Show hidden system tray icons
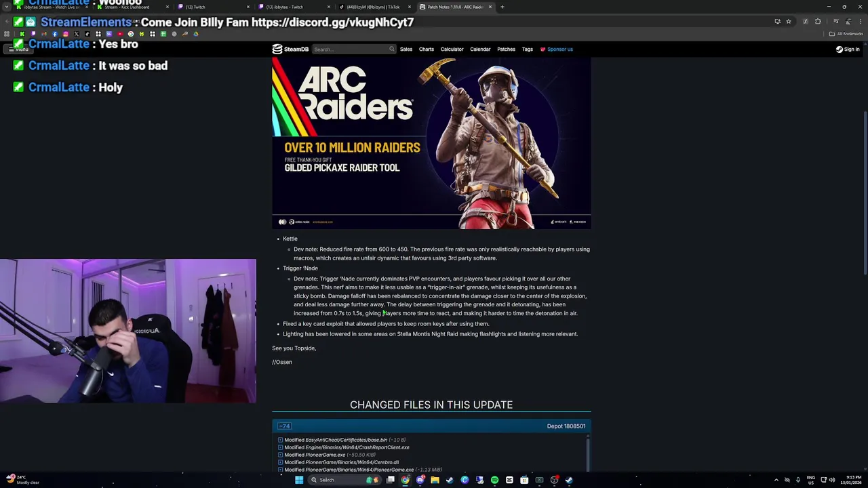 (x=776, y=480)
